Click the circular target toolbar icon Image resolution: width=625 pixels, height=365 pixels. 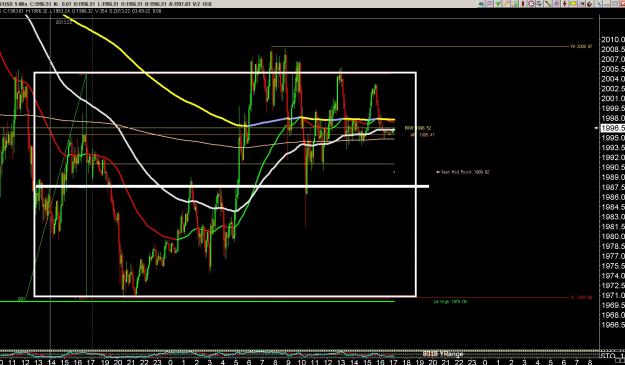pyautogui.click(x=531, y=4)
